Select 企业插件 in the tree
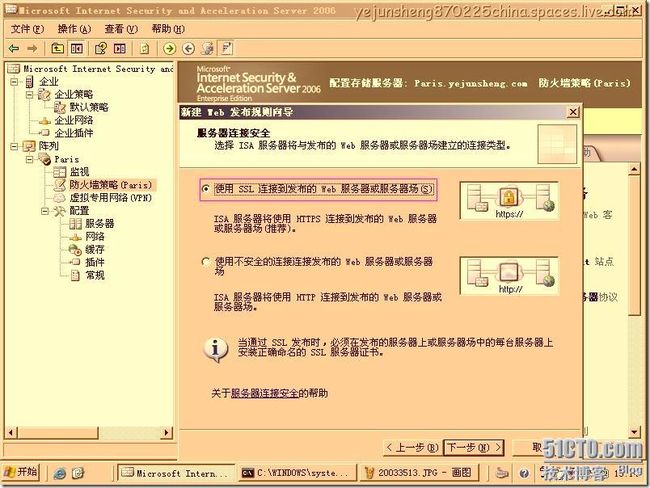This screenshot has width=650, height=488. click(73, 133)
